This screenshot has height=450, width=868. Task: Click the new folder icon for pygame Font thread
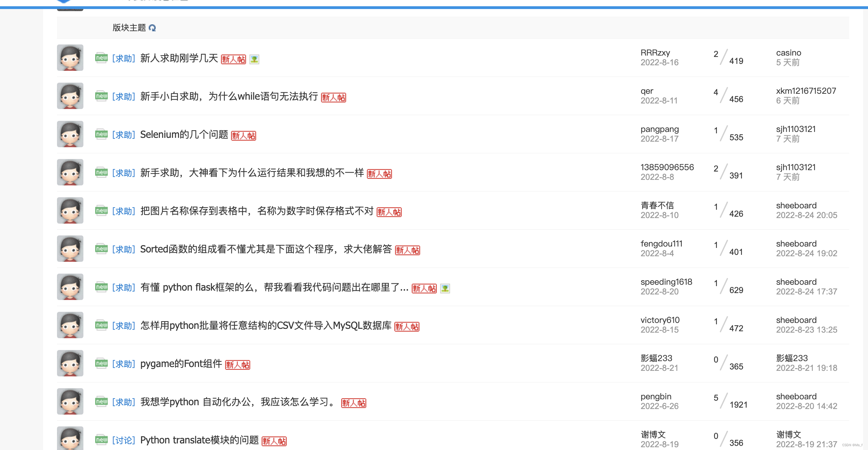click(101, 364)
